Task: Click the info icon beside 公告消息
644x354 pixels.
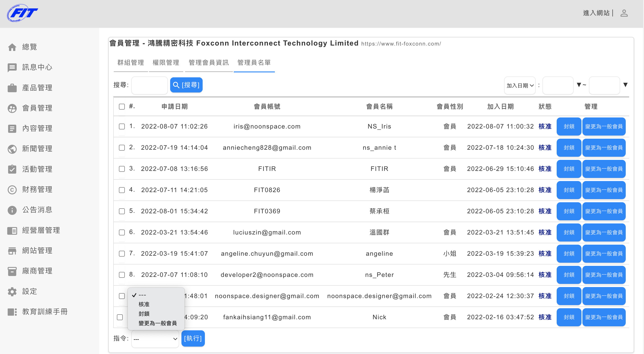Action: 12,210
